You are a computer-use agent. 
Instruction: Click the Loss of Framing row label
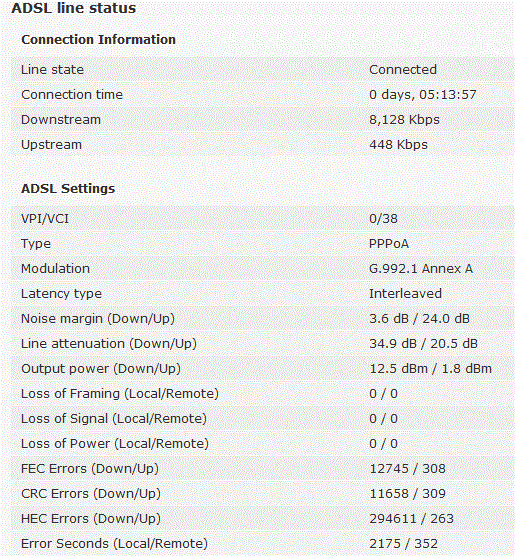[120, 394]
